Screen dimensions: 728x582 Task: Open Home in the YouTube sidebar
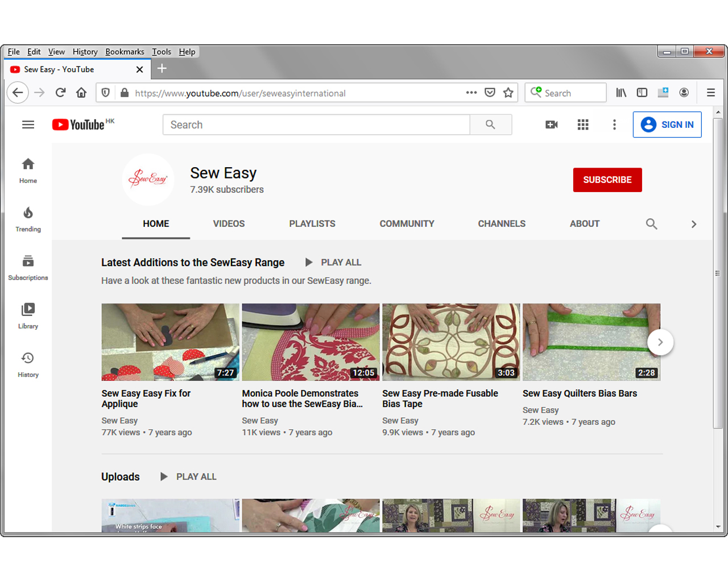point(28,171)
